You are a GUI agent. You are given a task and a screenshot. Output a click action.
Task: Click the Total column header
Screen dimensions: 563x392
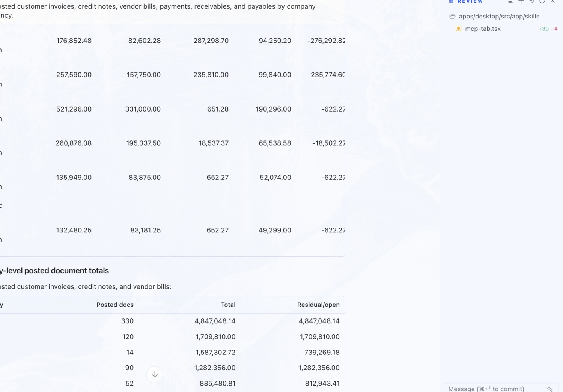coord(228,305)
